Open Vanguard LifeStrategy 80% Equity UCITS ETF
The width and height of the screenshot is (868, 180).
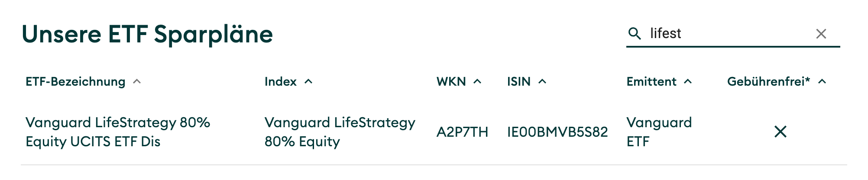point(118,132)
